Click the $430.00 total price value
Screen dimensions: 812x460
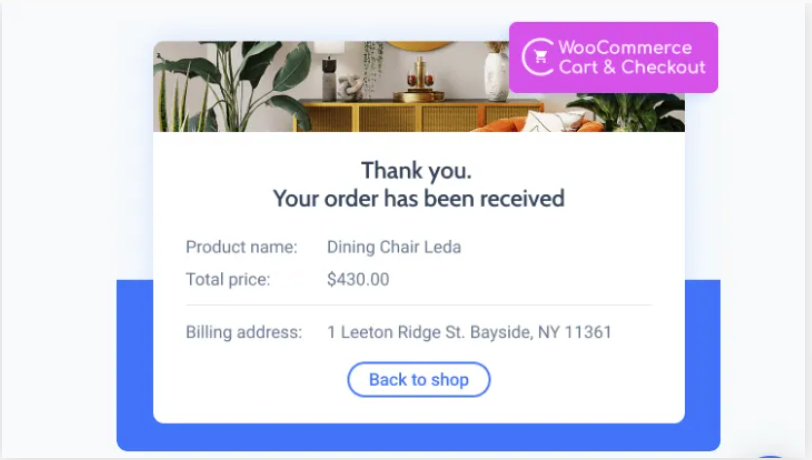click(358, 280)
